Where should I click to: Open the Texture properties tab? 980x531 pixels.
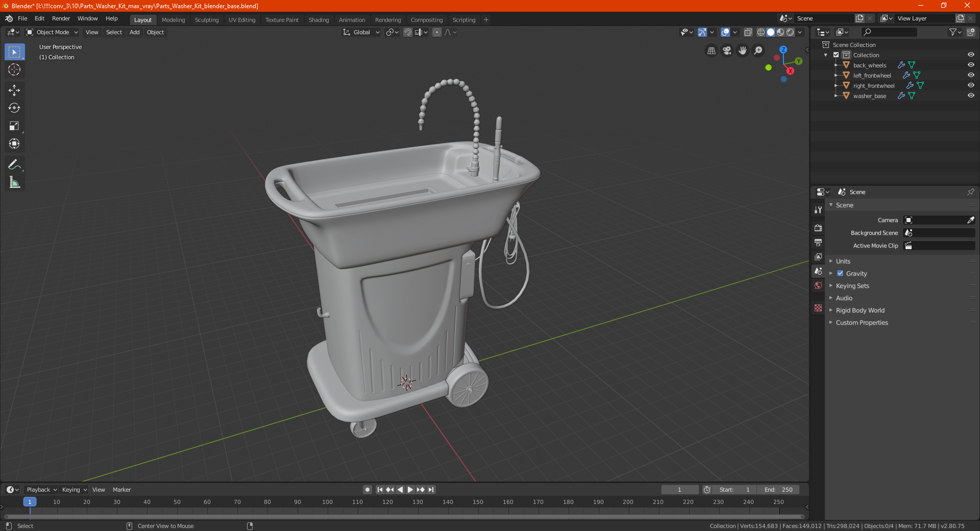[x=818, y=308]
